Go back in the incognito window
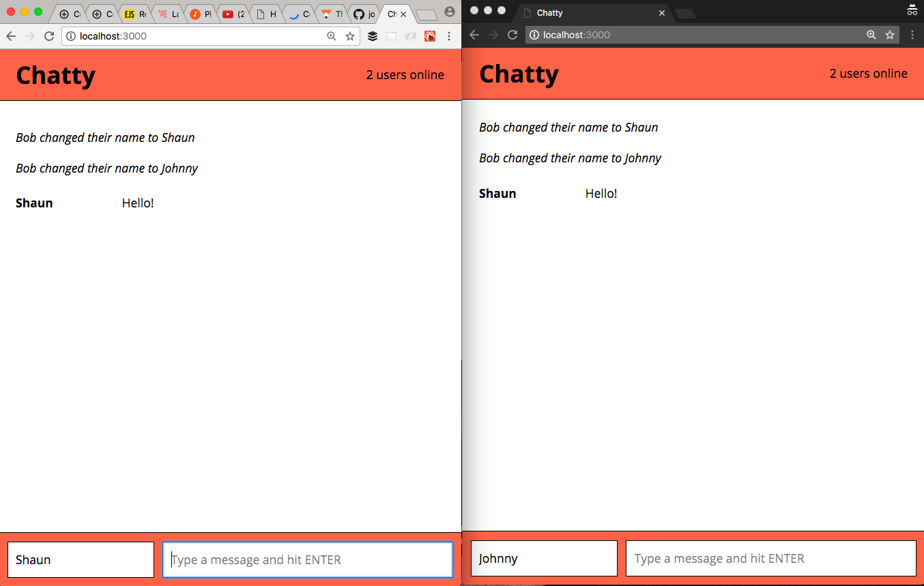The width and height of the screenshot is (924, 586). (475, 35)
